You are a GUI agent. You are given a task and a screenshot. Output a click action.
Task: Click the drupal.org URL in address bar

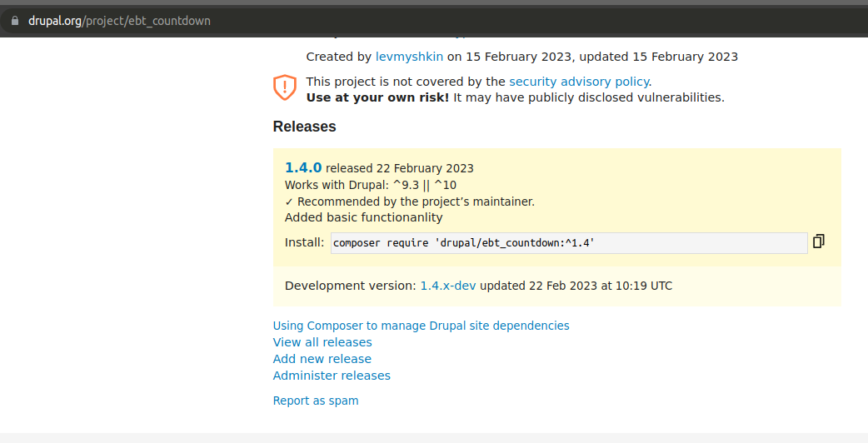point(120,21)
